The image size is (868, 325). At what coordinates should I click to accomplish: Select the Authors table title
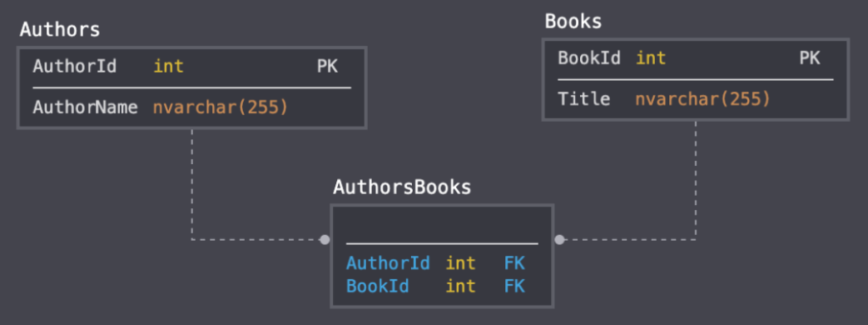tap(60, 29)
